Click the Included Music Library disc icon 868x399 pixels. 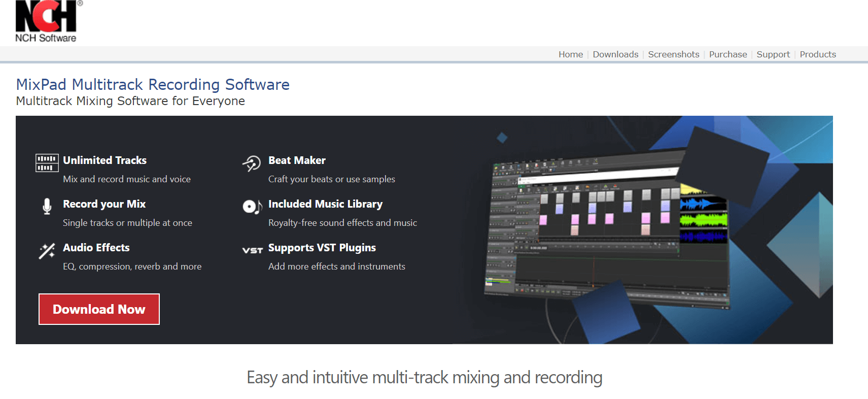tap(252, 206)
